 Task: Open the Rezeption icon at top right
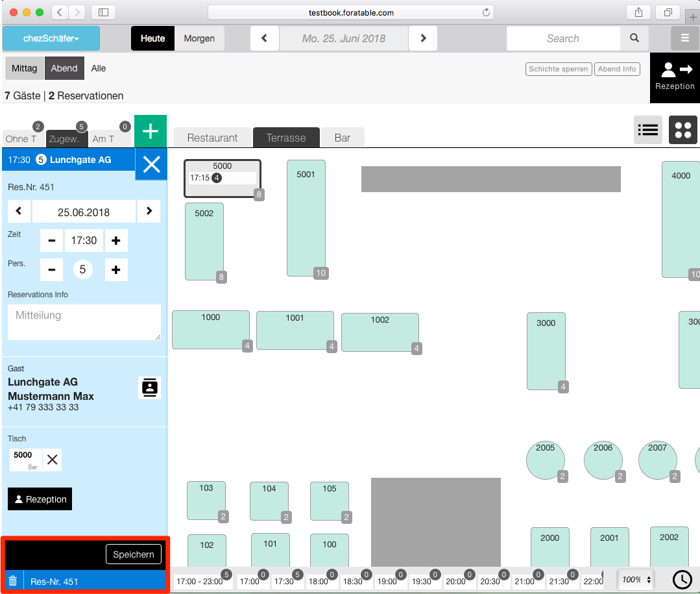click(x=675, y=77)
